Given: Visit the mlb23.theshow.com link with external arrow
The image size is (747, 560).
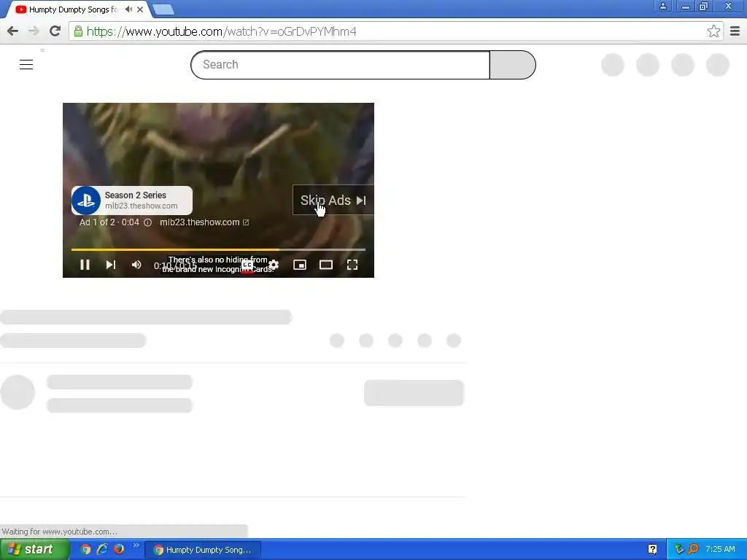Looking at the screenshot, I should coord(204,222).
